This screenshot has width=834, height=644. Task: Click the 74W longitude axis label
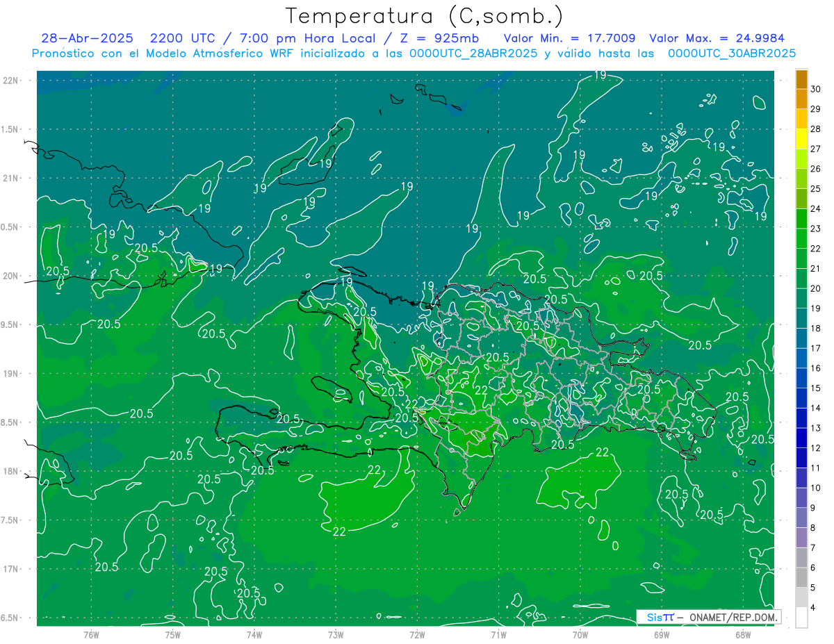click(x=254, y=635)
